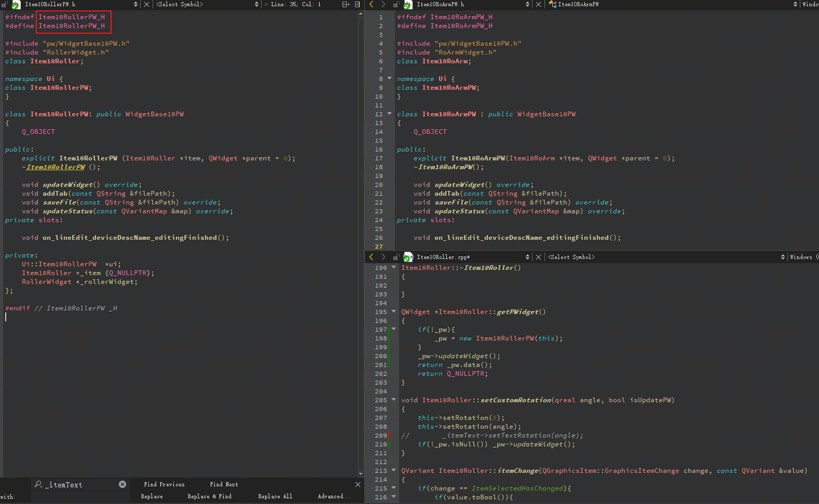Open Advanced find options
Screen dimensions: 819x504
[x=334, y=496]
